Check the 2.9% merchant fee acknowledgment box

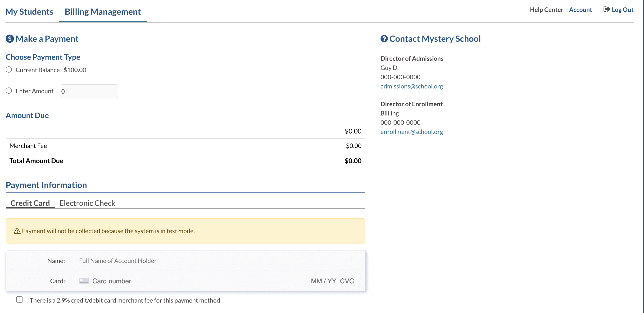pos(19,299)
